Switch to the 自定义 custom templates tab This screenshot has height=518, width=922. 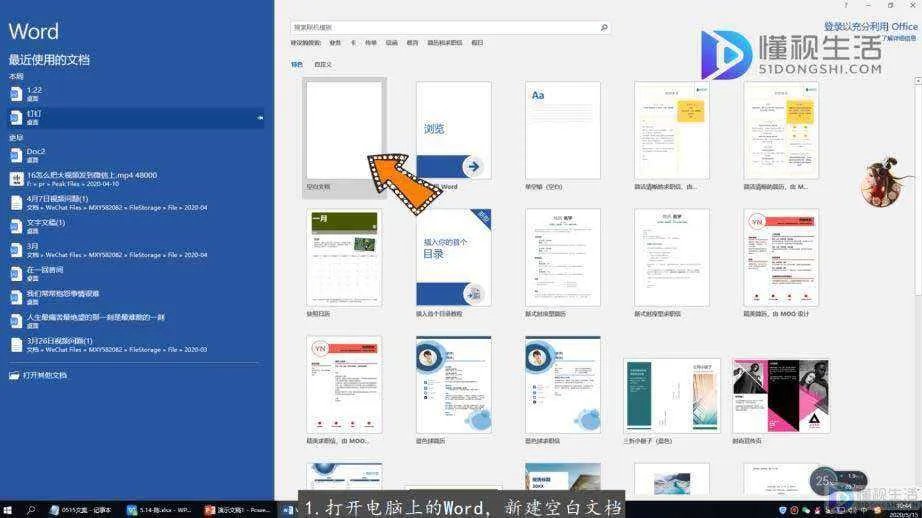323,64
